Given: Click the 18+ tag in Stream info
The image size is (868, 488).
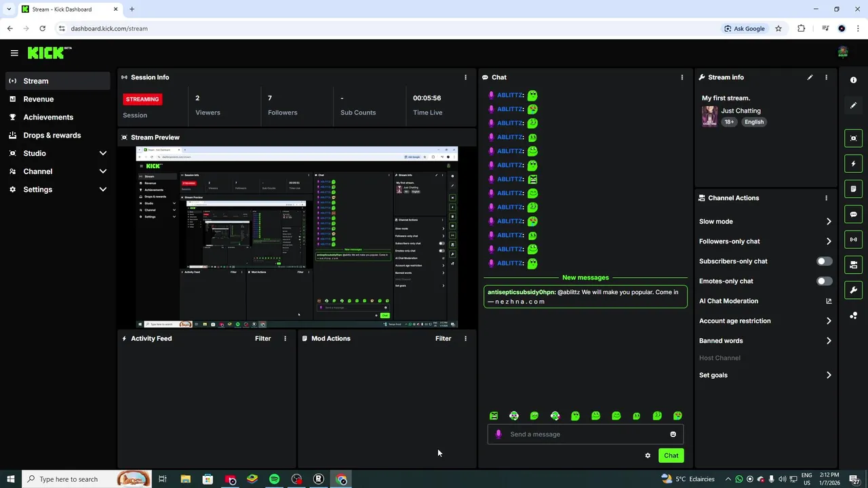Looking at the screenshot, I should coord(729,122).
